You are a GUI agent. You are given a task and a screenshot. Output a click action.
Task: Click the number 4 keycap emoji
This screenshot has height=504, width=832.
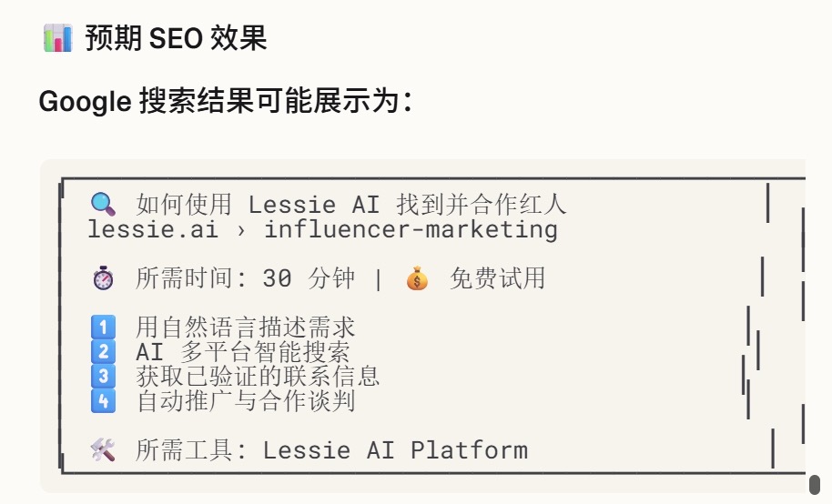[x=103, y=400]
